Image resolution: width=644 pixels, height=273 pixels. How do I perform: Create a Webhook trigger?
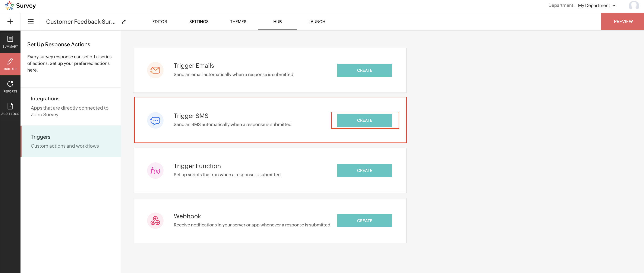pos(364,221)
